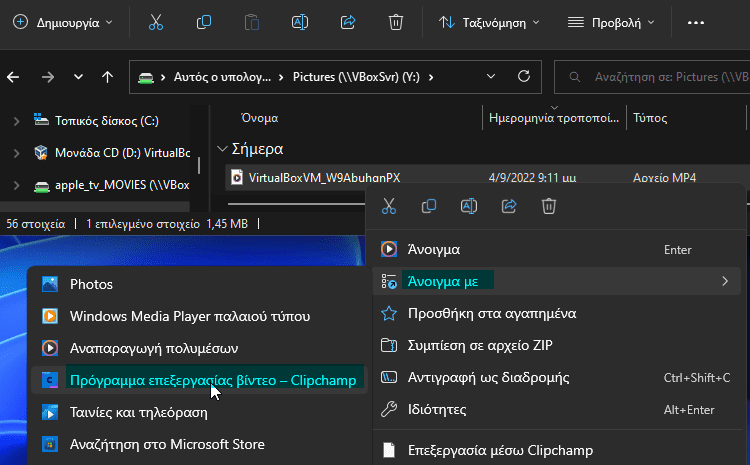
Task: Click the Cut icon in the context menu
Action: tap(389, 206)
